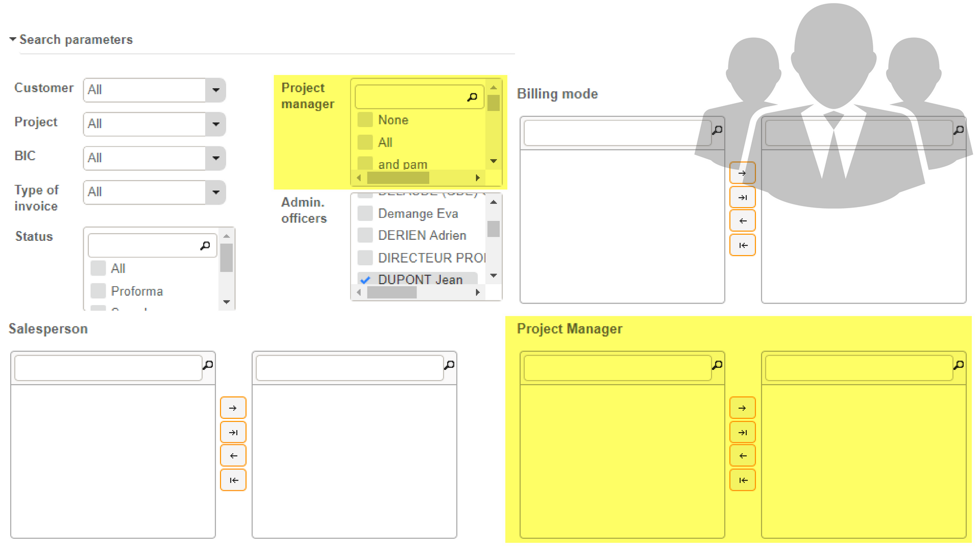Click move-all-left arrow in Billing mode picklist
980x551 pixels.
(743, 245)
